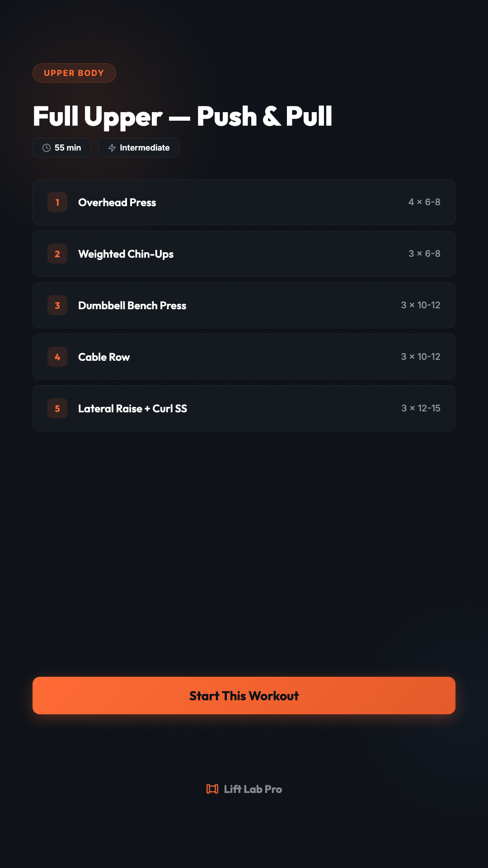Open the Overhead Press exercise
This screenshot has height=868, width=488.
point(117,203)
